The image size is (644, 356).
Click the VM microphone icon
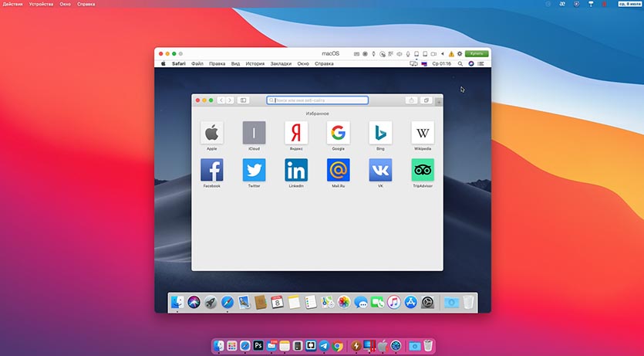coord(408,54)
